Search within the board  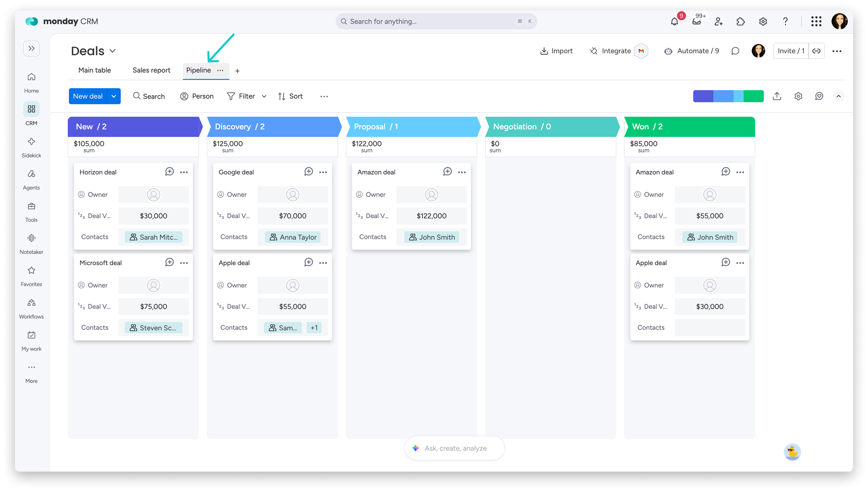[x=149, y=96]
